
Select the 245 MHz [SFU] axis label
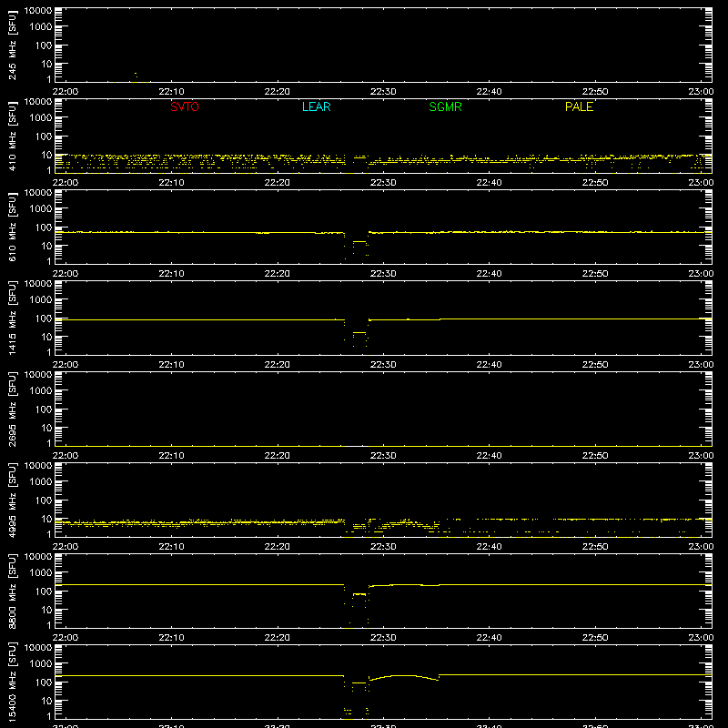[12, 45]
